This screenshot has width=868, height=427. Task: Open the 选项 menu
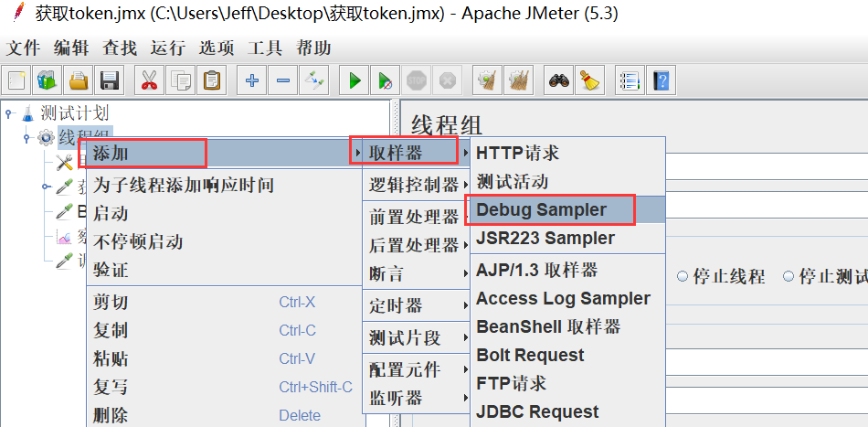click(217, 48)
